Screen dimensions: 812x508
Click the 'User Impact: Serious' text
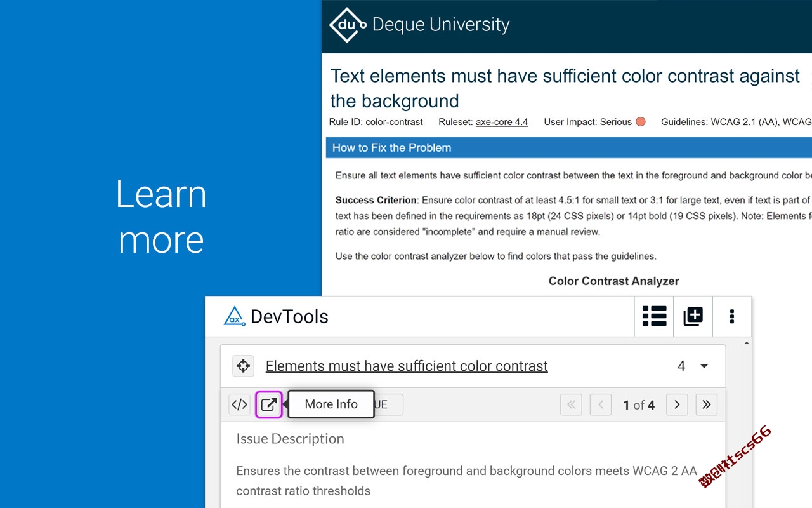(588, 122)
